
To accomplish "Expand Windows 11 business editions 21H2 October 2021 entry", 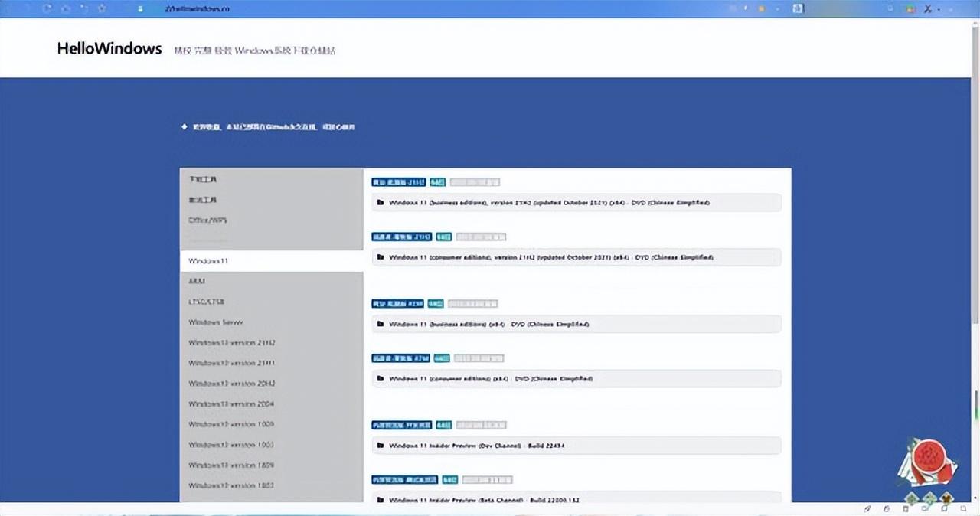I will (x=577, y=203).
